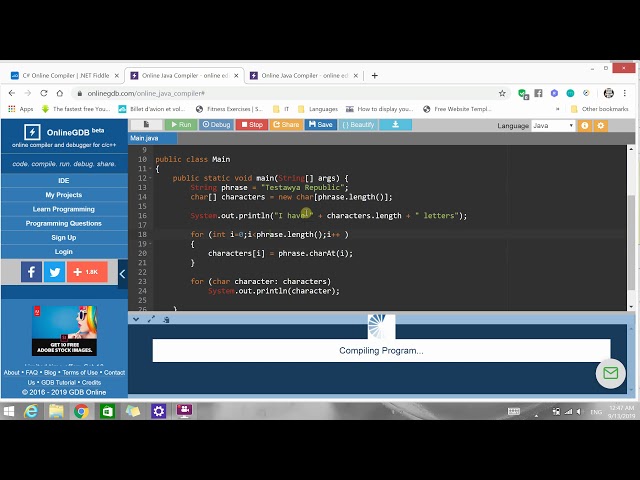Screen dimensions: 640x480
Task: Go to Sign Up
Action: point(64,238)
